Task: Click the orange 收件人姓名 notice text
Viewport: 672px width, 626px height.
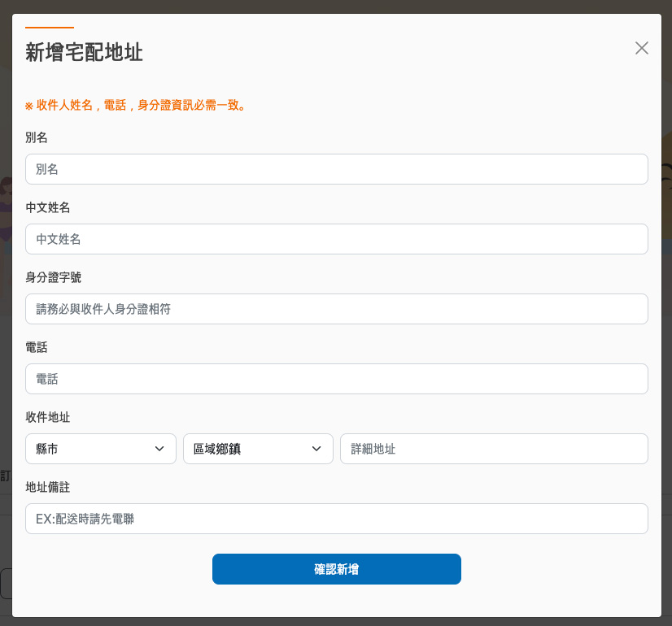Action: (136, 105)
